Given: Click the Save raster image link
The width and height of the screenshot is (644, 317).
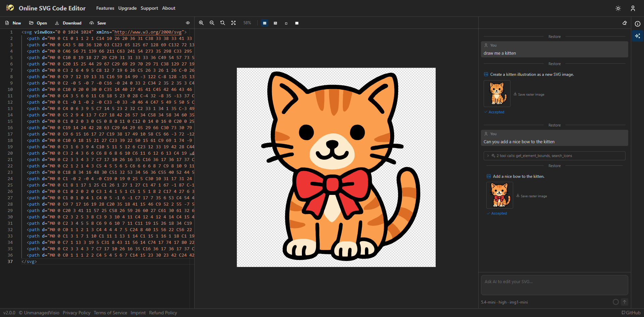Looking at the screenshot, I should tap(531, 94).
